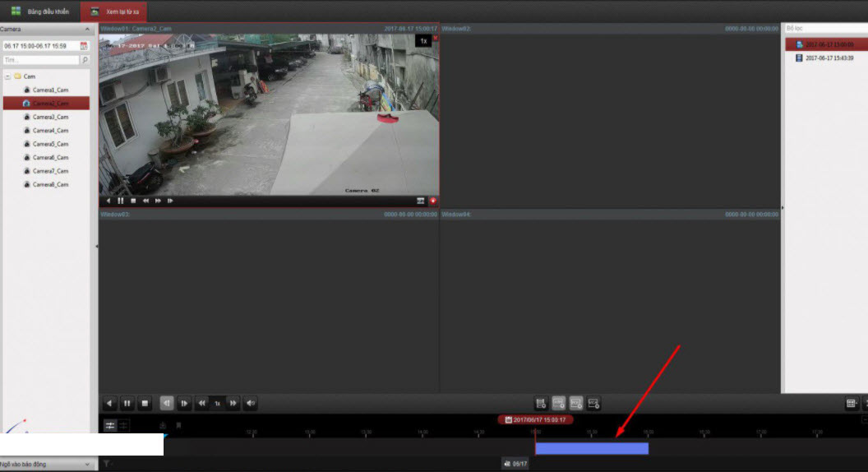868x472 pixels.
Task: Open the 2017-06-17 15:43:39 recording entry
Action: tap(829, 58)
